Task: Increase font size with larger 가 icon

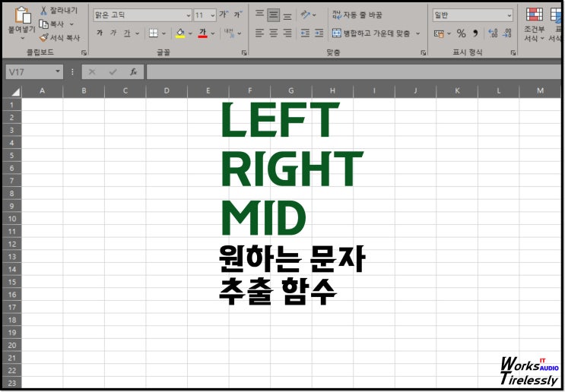Action: [x=224, y=14]
